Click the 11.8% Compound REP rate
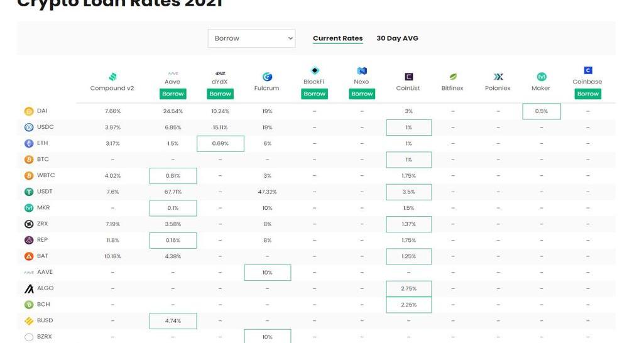Image resolution: width=644 pixels, height=343 pixels. pyautogui.click(x=112, y=241)
